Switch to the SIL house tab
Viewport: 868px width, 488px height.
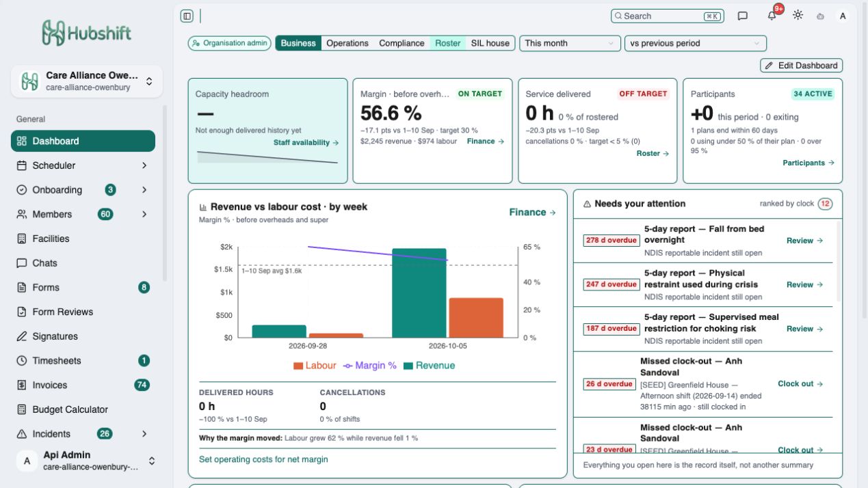[x=490, y=43]
